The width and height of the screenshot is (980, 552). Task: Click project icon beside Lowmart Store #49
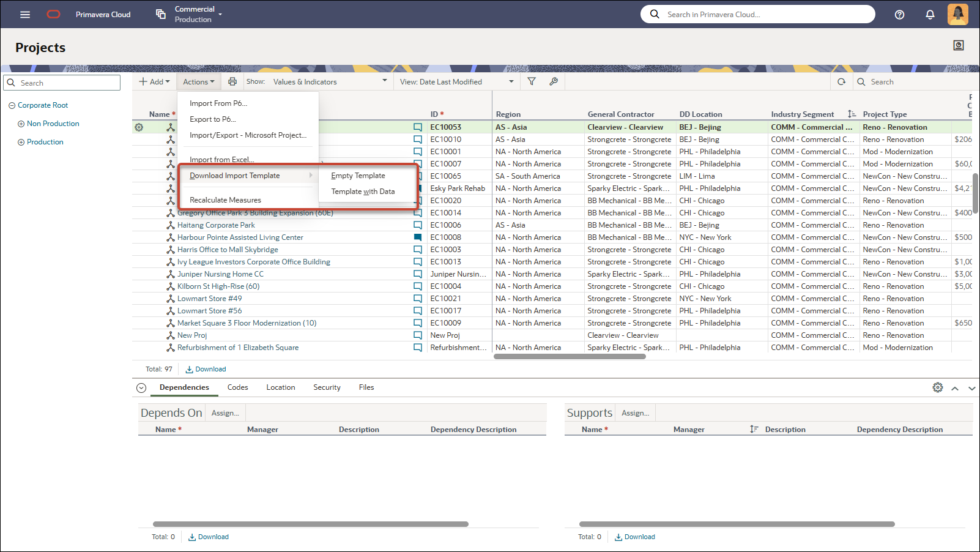click(171, 299)
